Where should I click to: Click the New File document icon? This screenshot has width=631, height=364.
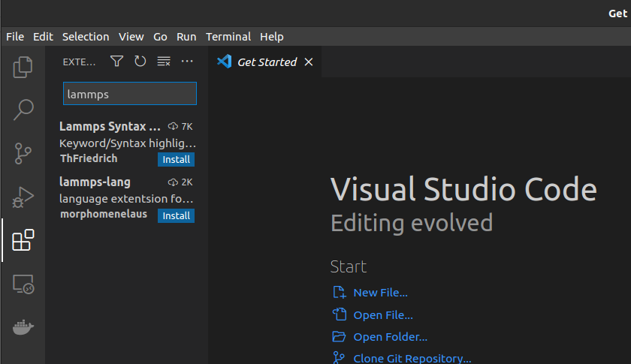click(340, 293)
